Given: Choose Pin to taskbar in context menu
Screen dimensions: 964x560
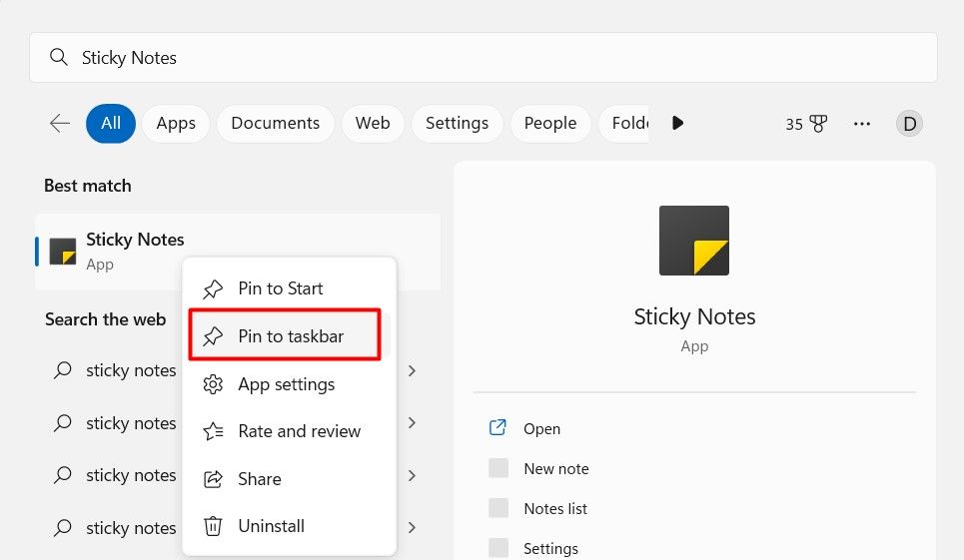Looking at the screenshot, I should (290, 335).
